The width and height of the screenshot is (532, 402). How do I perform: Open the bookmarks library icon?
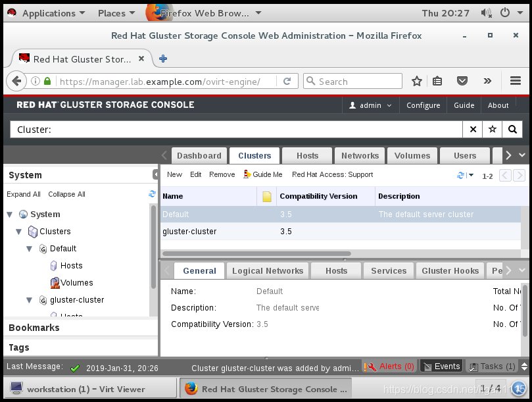437,81
